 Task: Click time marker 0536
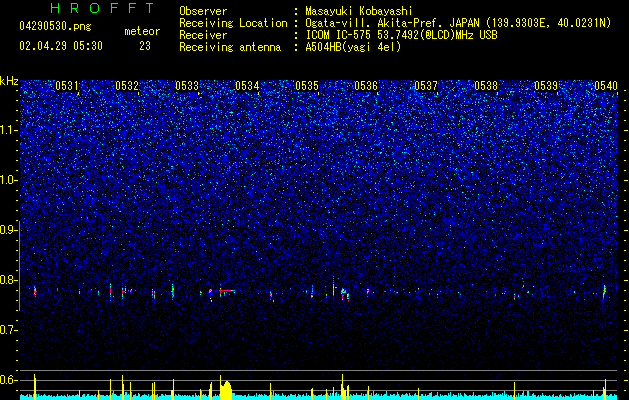point(366,85)
